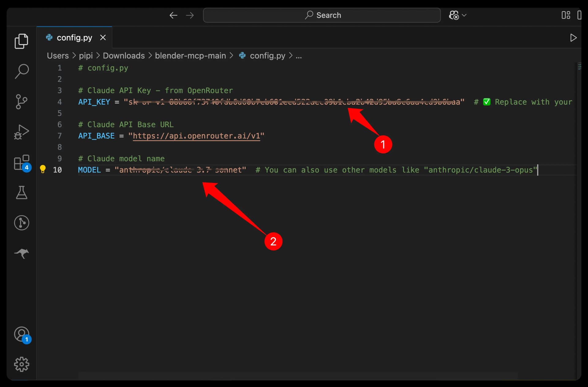
Task: Click the API_KEY variable name
Action: [x=94, y=102]
